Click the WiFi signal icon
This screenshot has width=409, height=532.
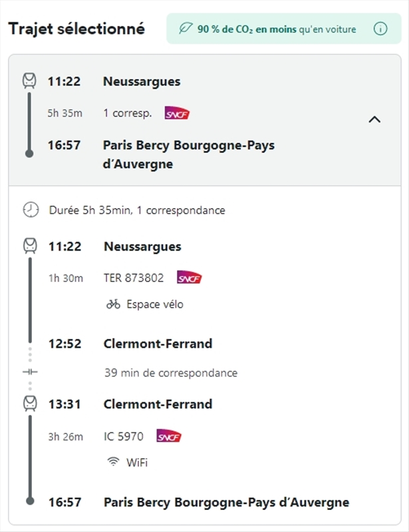coord(113,462)
